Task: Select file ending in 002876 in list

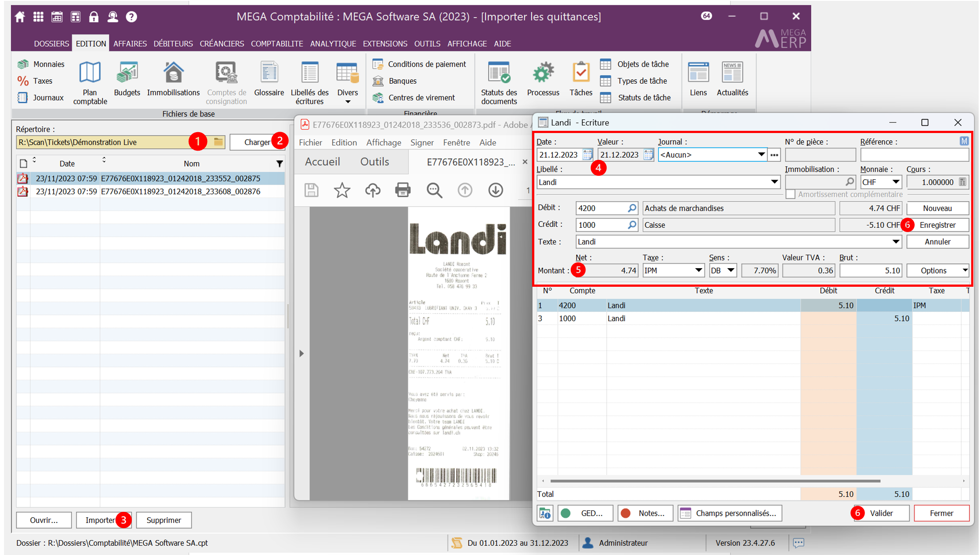Action: 180,192
